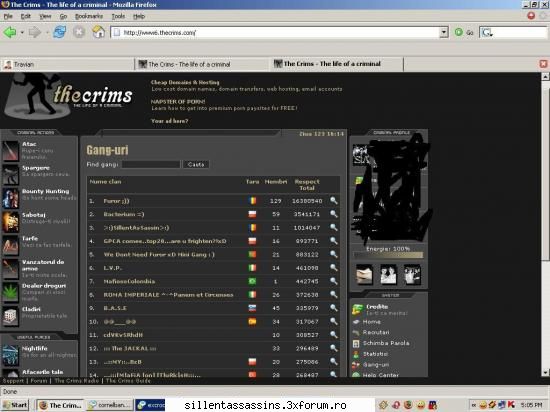Click the Your ad here? link
Viewport: 550px width, 412px height.
[x=169, y=121]
